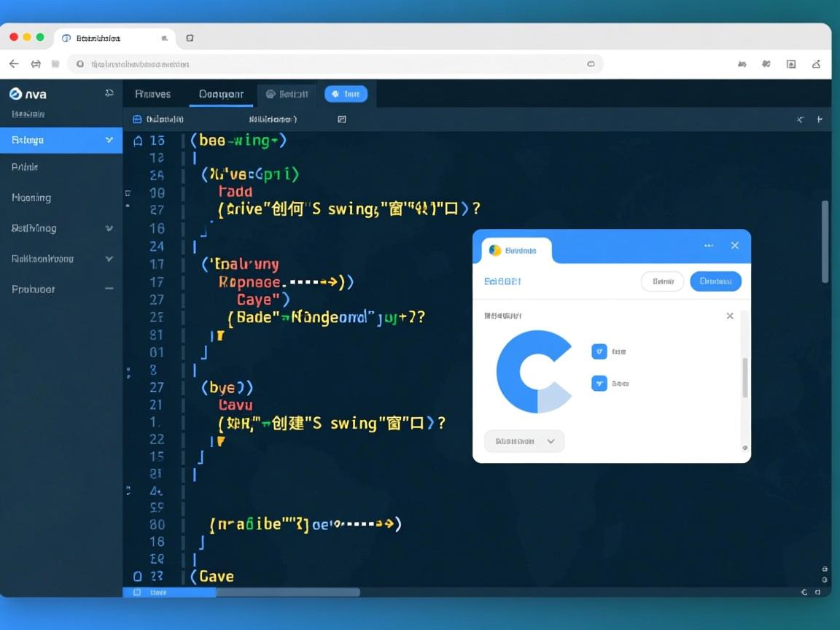Click the white outlined button in dialog
The height and width of the screenshot is (630, 840).
(x=662, y=281)
